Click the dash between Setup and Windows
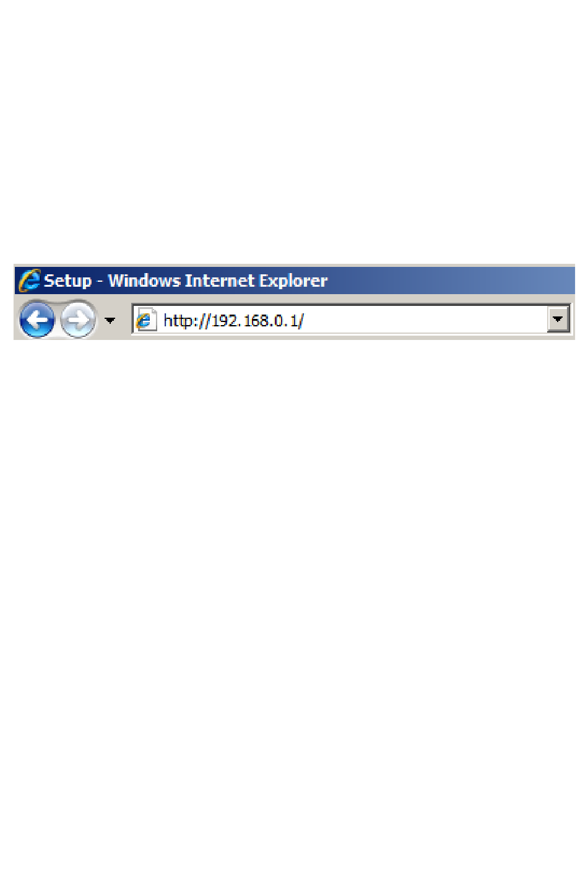Viewport: 588px width, 875px height. [x=100, y=282]
